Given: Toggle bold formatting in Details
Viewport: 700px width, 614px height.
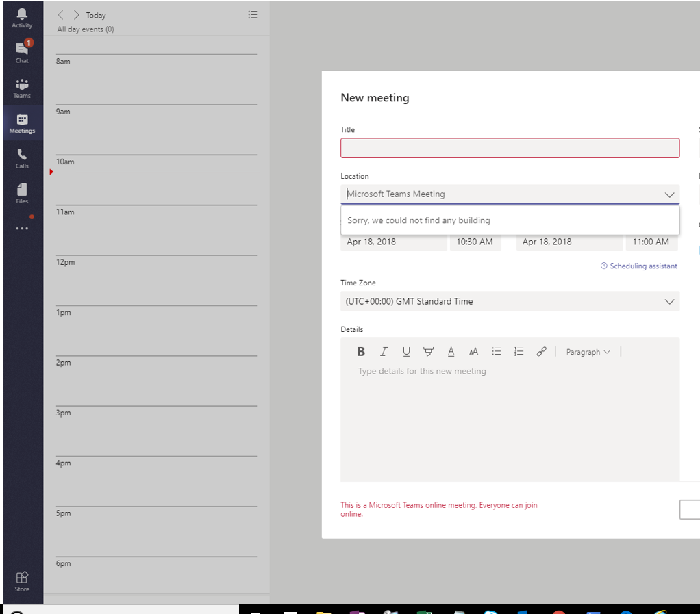Looking at the screenshot, I should 361,352.
